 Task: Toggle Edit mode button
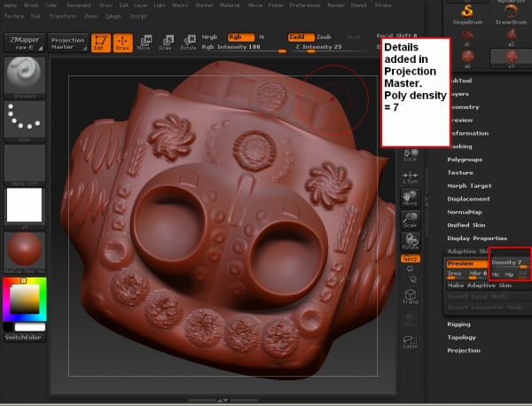coord(101,43)
